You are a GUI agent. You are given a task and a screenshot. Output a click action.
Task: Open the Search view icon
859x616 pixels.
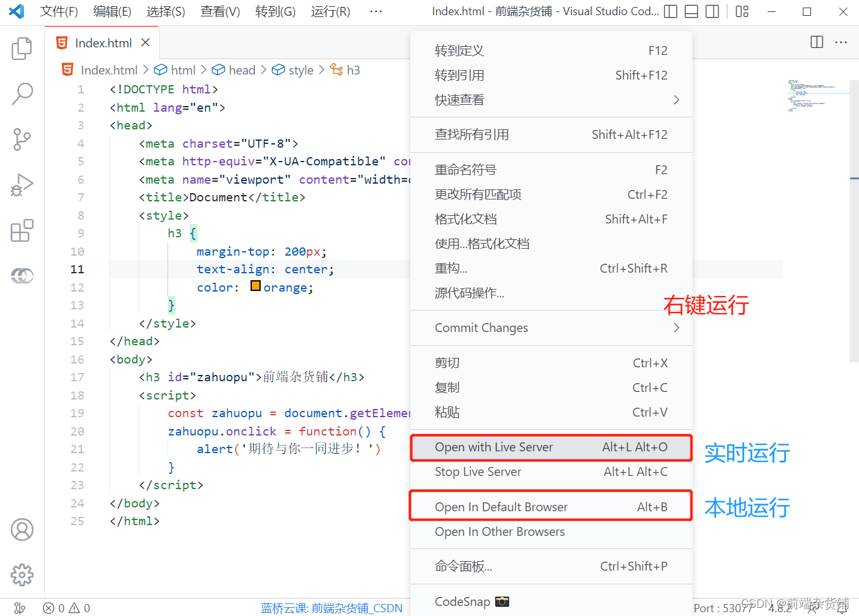pos(22,93)
